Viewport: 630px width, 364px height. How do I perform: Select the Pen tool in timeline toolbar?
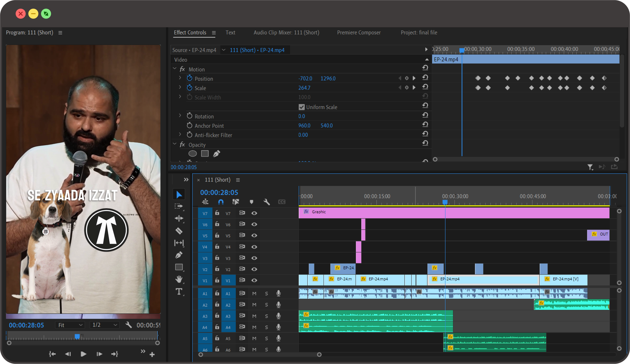(x=179, y=255)
